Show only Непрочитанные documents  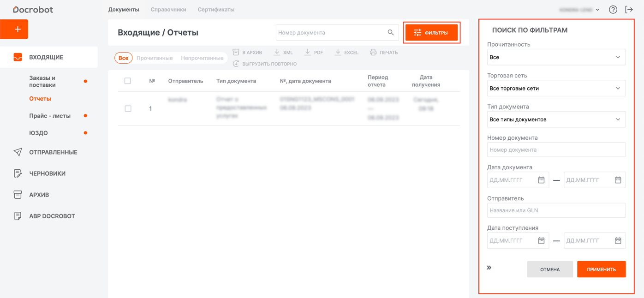(x=202, y=58)
